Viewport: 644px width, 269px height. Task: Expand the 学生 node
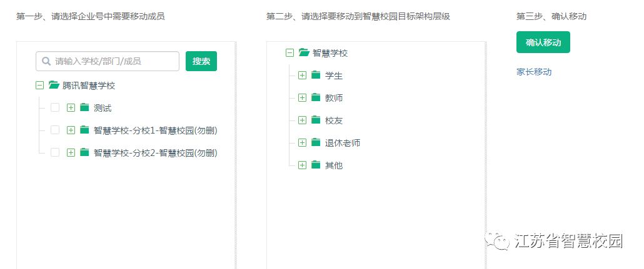[x=302, y=75]
